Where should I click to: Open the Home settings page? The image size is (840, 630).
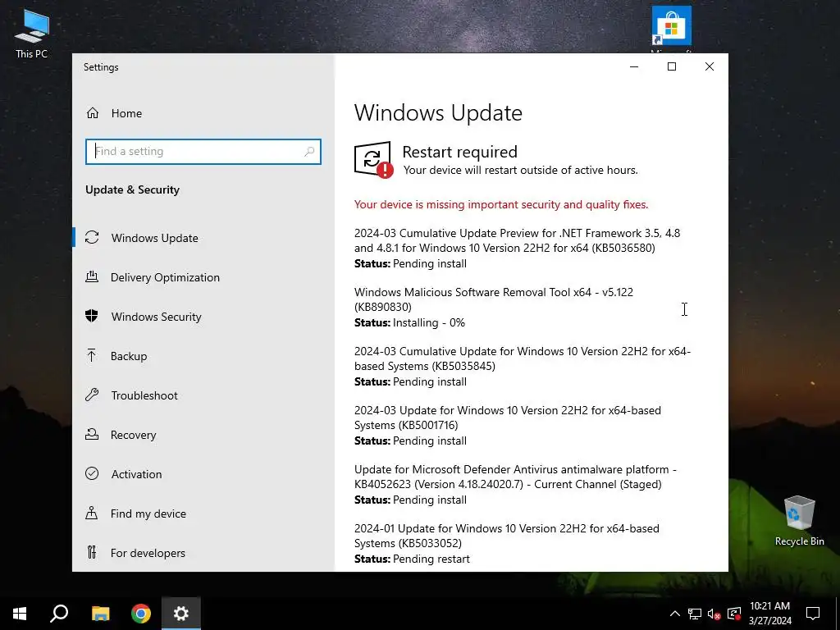(x=113, y=113)
